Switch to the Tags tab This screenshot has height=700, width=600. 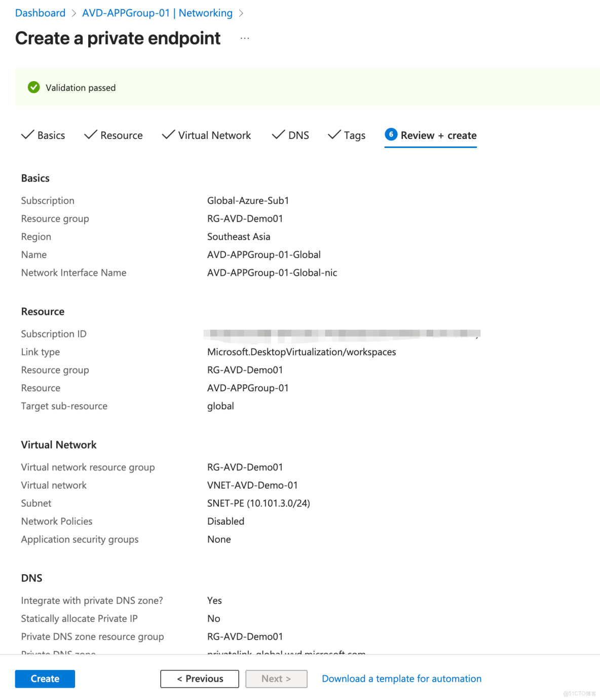[355, 135]
